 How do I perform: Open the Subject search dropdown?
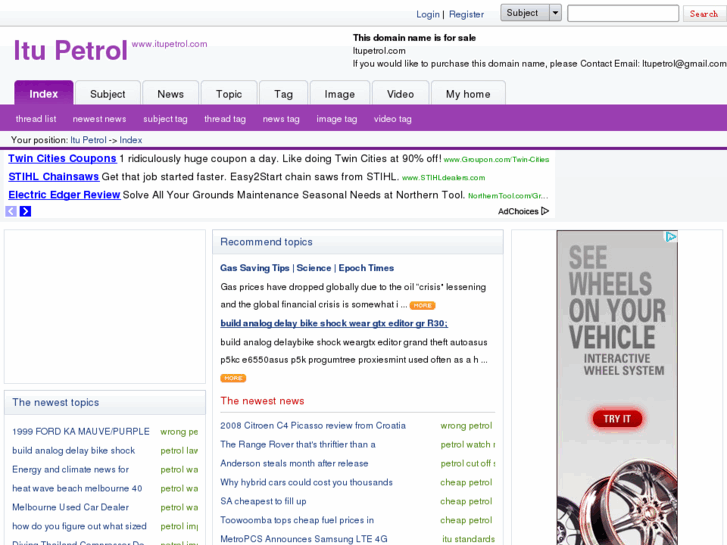pyautogui.click(x=531, y=13)
